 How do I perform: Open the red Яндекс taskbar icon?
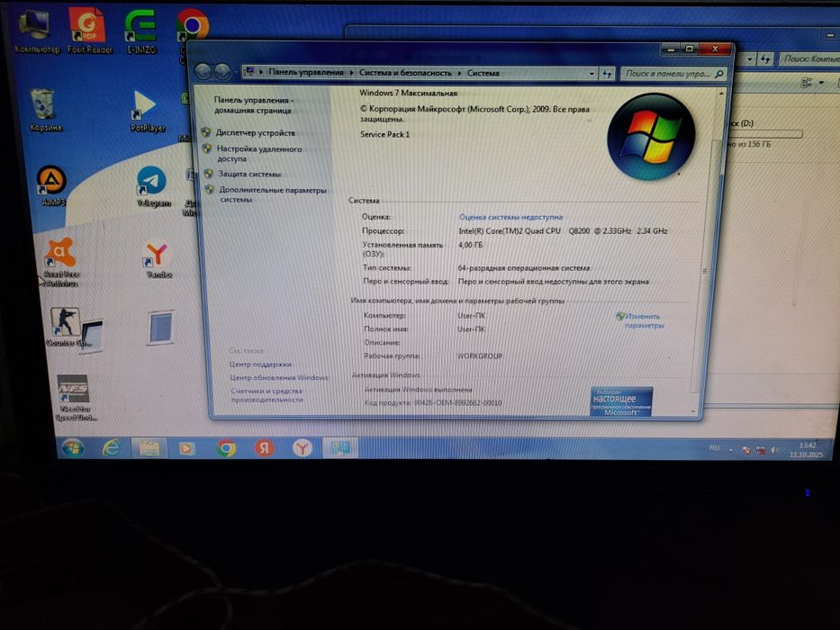[264, 447]
